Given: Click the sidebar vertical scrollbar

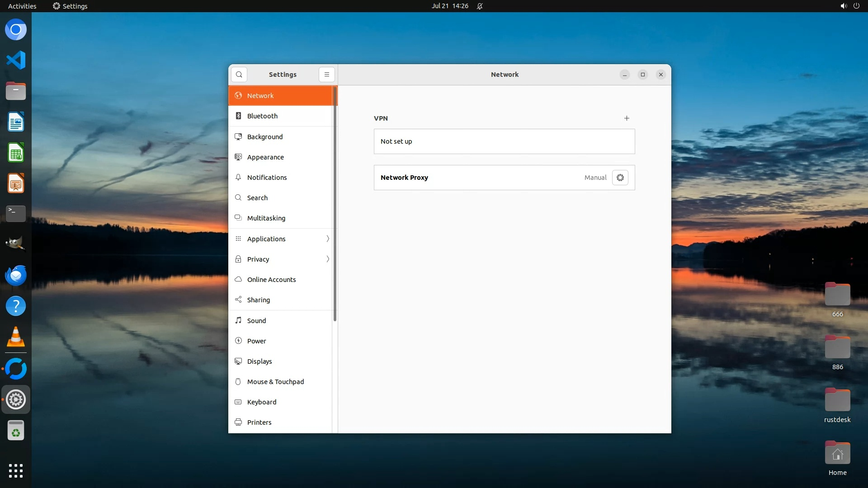Looking at the screenshot, I should [x=335, y=203].
